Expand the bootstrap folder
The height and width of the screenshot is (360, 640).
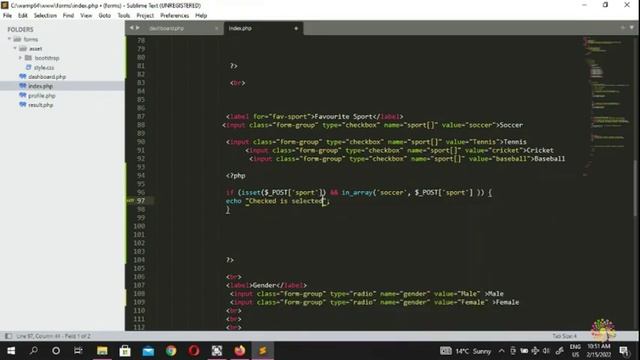[x=20, y=58]
